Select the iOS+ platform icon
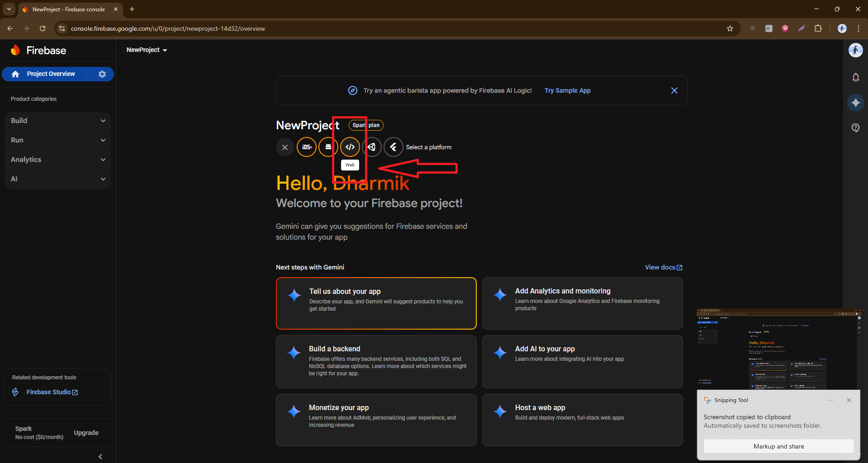Viewport: 868px width, 463px height. pos(307,147)
